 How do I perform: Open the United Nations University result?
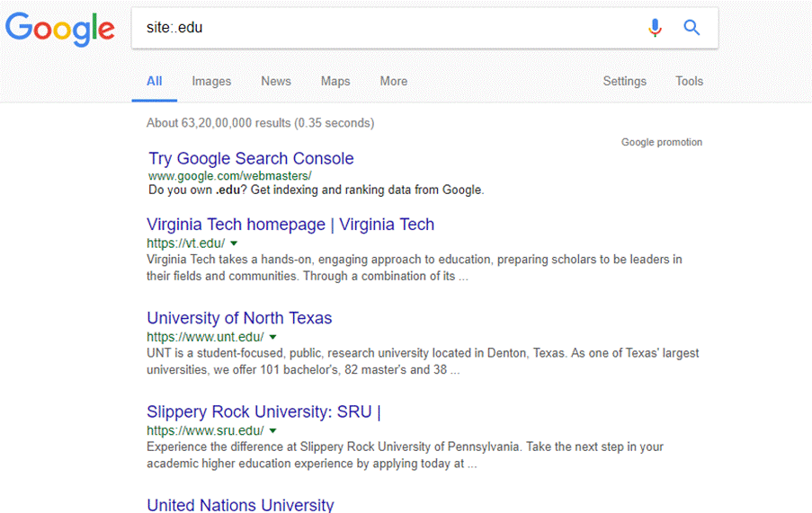click(x=240, y=505)
